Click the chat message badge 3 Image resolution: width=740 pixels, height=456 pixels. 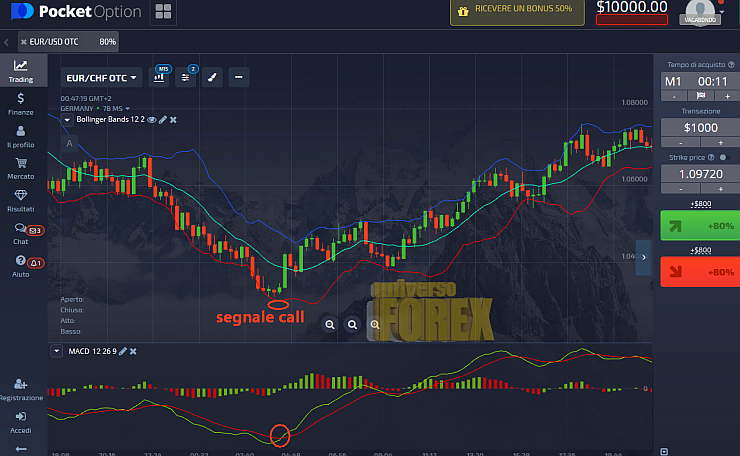35,230
